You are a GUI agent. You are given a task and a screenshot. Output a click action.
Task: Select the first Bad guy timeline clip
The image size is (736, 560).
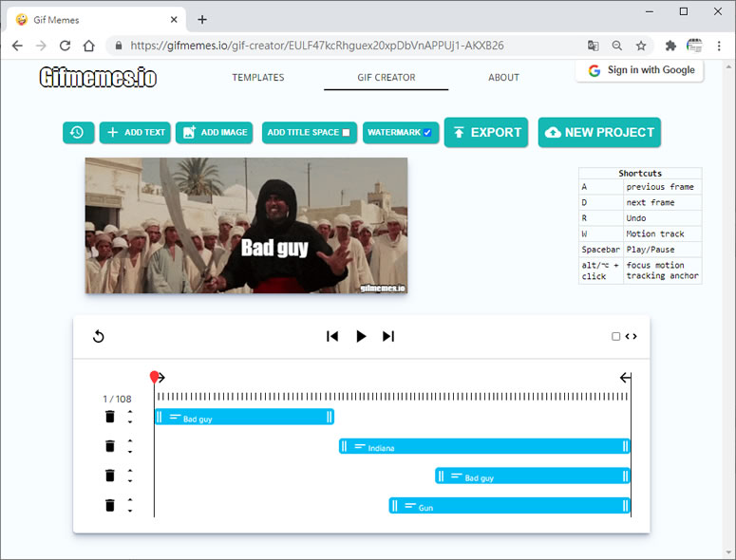[244, 417]
